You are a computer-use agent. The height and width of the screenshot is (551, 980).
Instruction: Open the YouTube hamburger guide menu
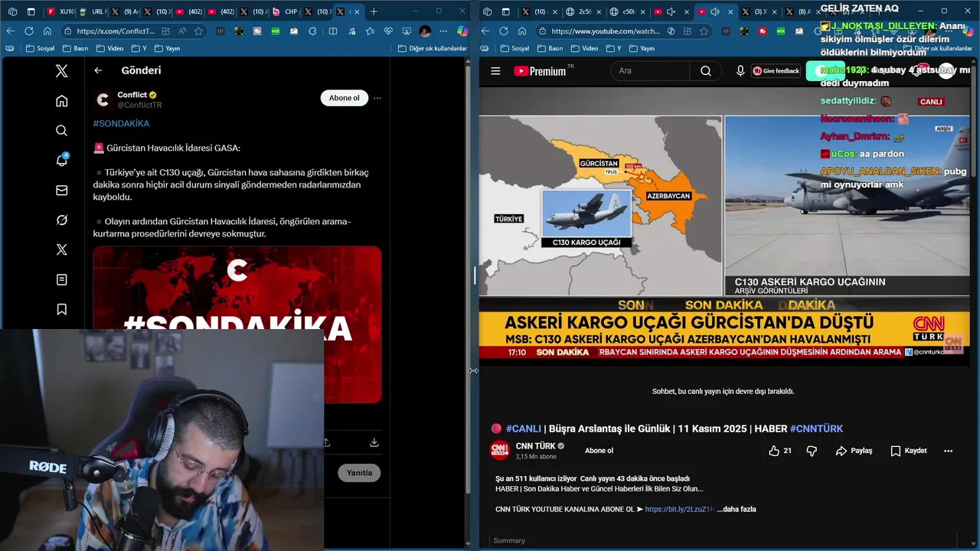pyautogui.click(x=495, y=71)
